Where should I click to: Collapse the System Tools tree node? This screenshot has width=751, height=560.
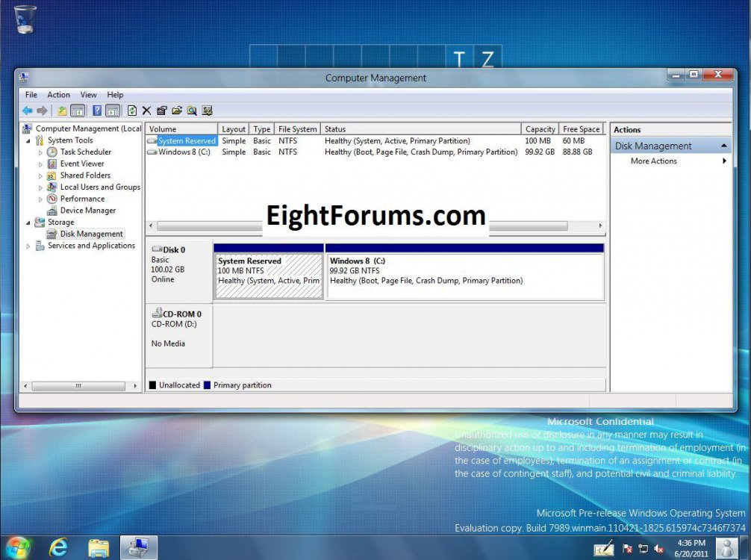point(29,140)
